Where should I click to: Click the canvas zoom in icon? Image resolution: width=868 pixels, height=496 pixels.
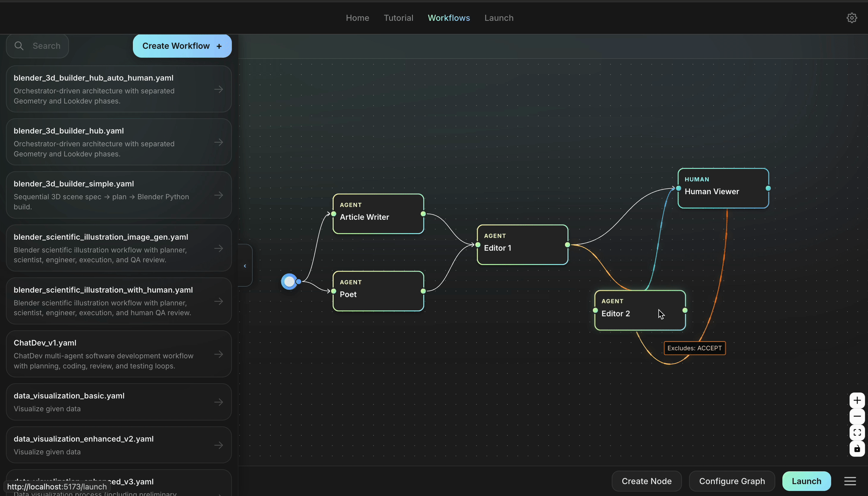(857, 400)
